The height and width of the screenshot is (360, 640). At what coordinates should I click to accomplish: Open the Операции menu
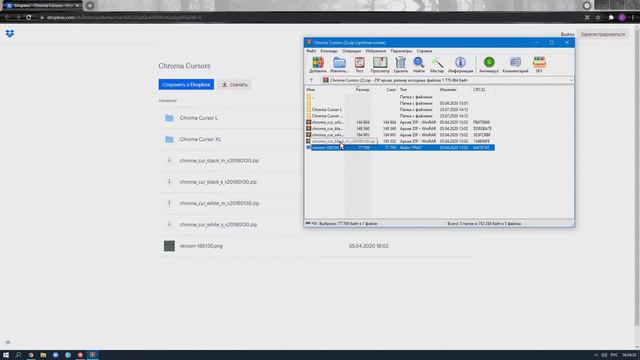click(x=351, y=51)
